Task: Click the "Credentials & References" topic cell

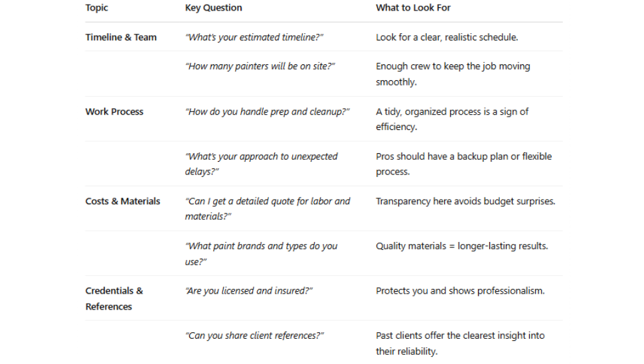Action: tap(114, 298)
